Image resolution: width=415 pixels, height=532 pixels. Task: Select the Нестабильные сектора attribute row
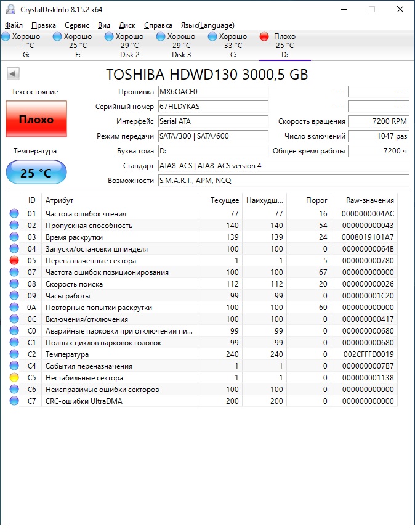tap(202, 378)
